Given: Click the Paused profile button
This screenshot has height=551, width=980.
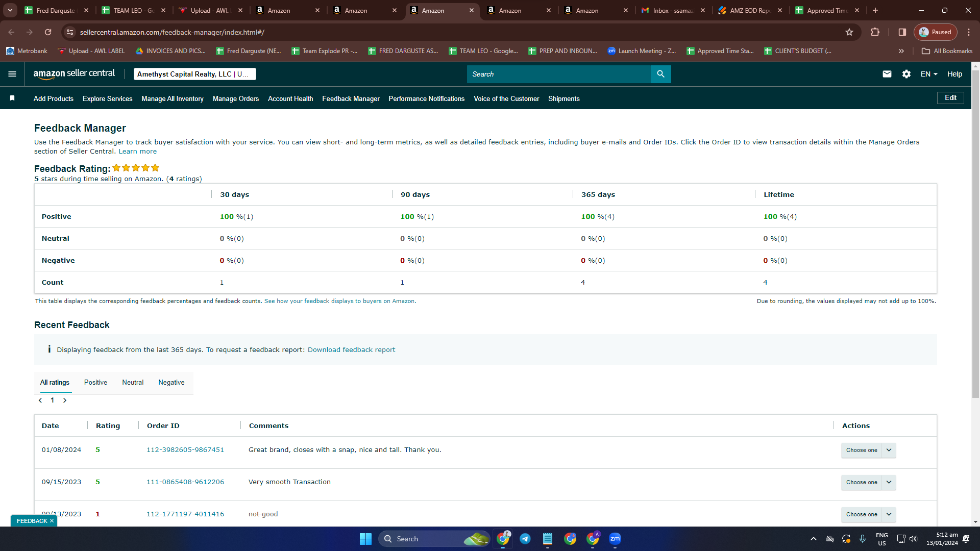Looking at the screenshot, I should point(936,32).
